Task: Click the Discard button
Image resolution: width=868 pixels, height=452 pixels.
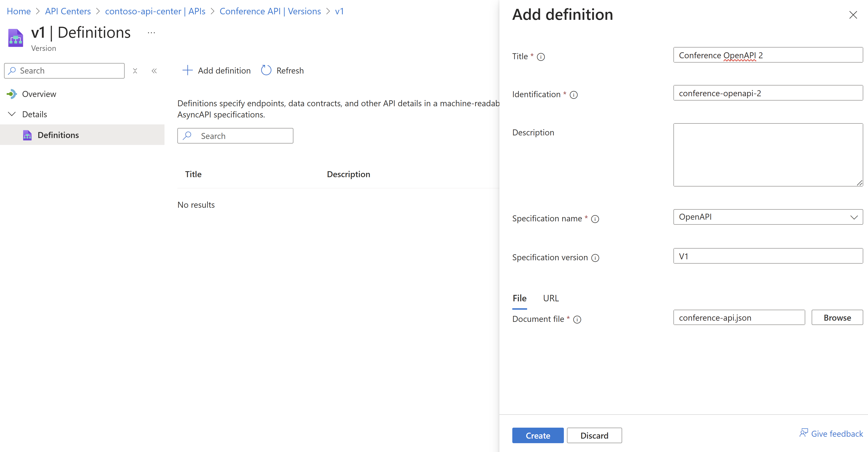Action: pos(594,435)
